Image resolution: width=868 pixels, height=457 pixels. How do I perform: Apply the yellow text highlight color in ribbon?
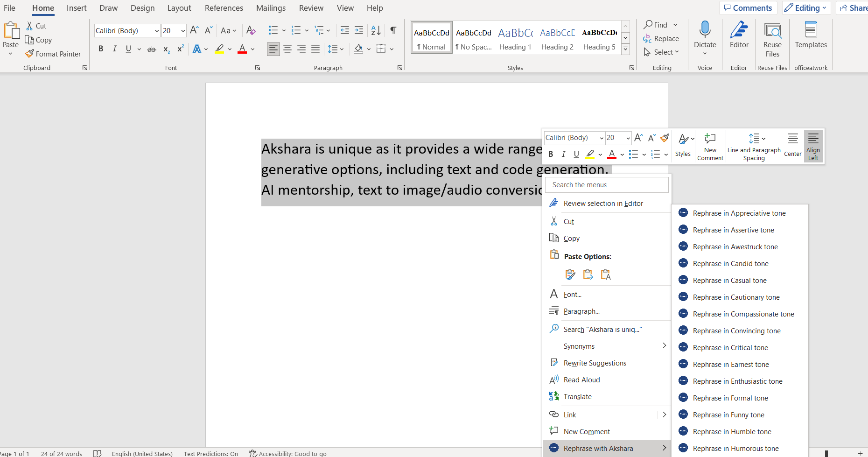click(219, 49)
